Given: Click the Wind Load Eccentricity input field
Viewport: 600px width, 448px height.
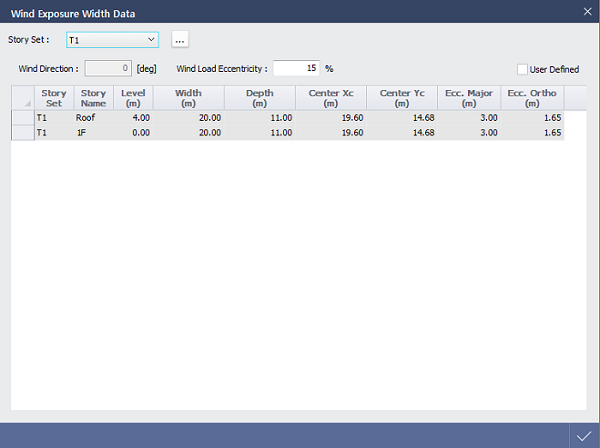Looking at the screenshot, I should click(296, 68).
